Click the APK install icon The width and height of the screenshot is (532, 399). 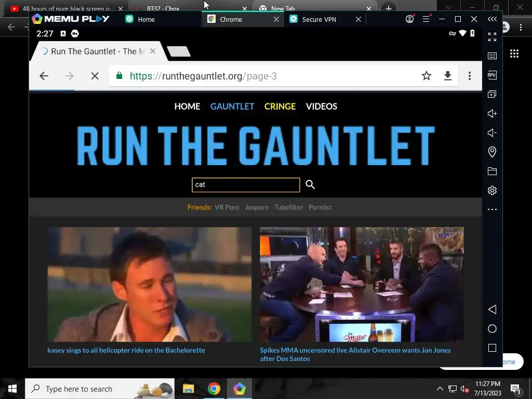coord(492,75)
